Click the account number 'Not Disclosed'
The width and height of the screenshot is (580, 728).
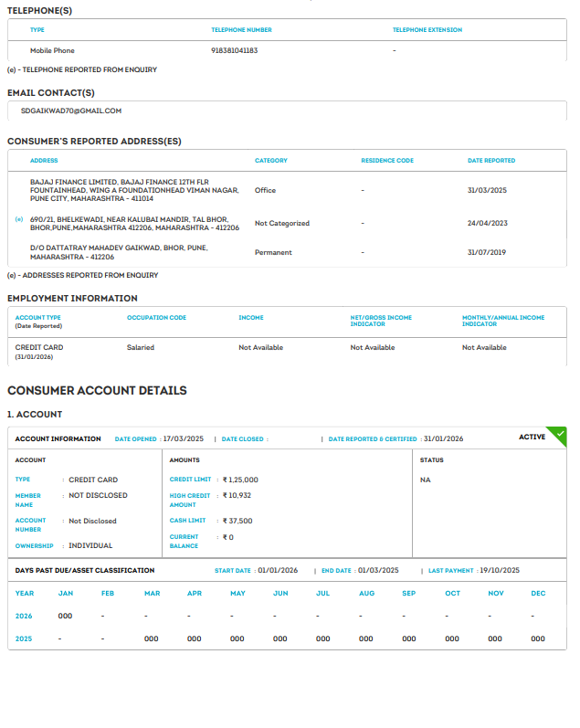(x=92, y=521)
